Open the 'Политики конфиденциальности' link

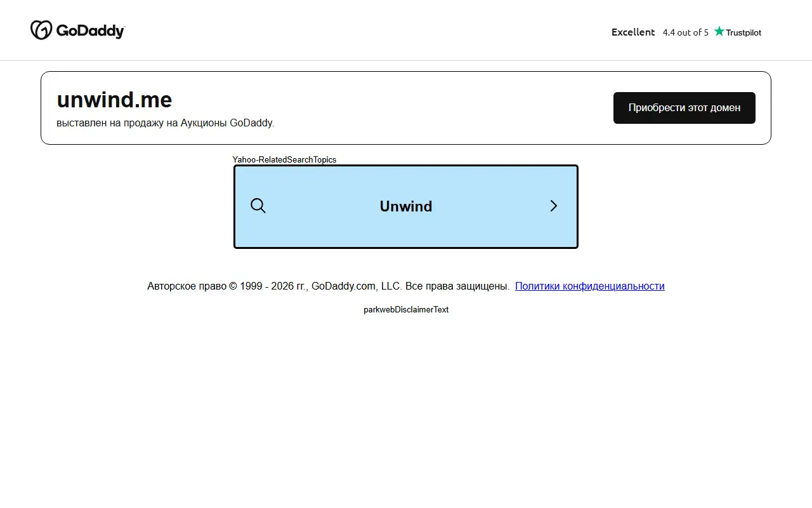coord(590,286)
